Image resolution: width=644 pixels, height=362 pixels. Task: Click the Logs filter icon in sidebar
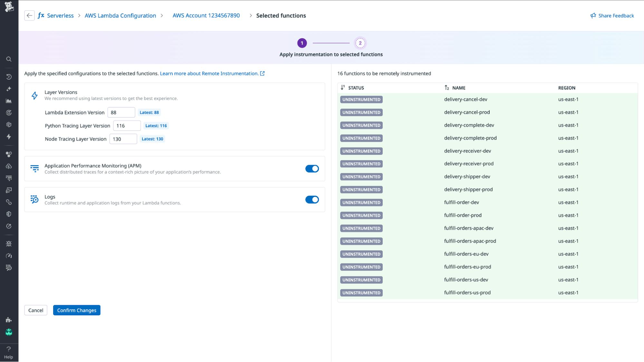9,178
